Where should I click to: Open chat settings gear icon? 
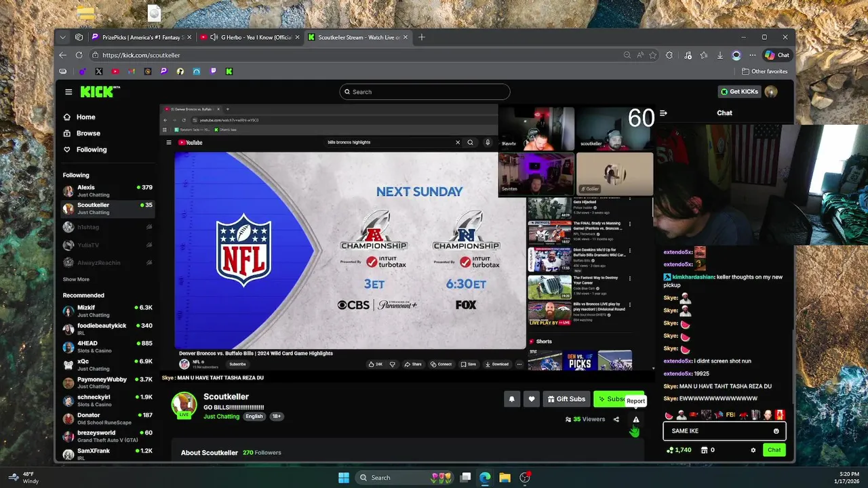point(753,450)
